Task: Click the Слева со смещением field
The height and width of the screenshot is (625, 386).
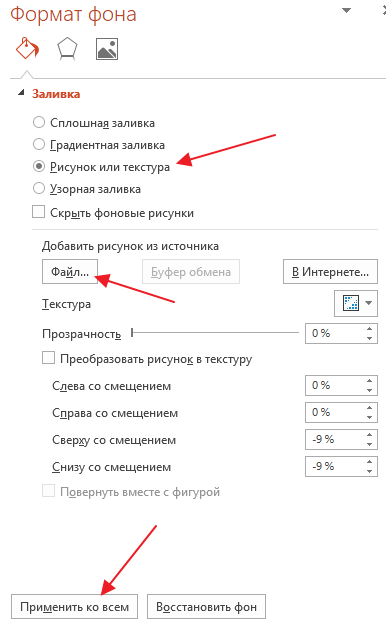Action: tap(341, 385)
